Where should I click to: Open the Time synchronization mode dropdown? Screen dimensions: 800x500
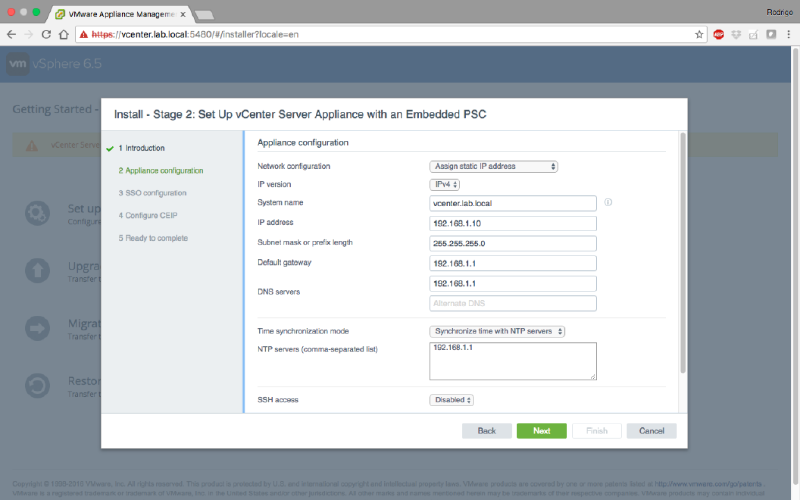coord(498,331)
